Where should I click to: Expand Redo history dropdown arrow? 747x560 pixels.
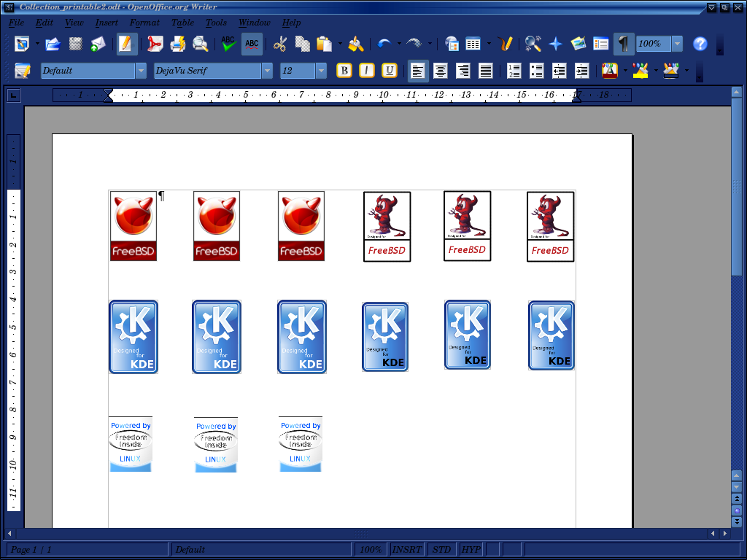pyautogui.click(x=430, y=44)
